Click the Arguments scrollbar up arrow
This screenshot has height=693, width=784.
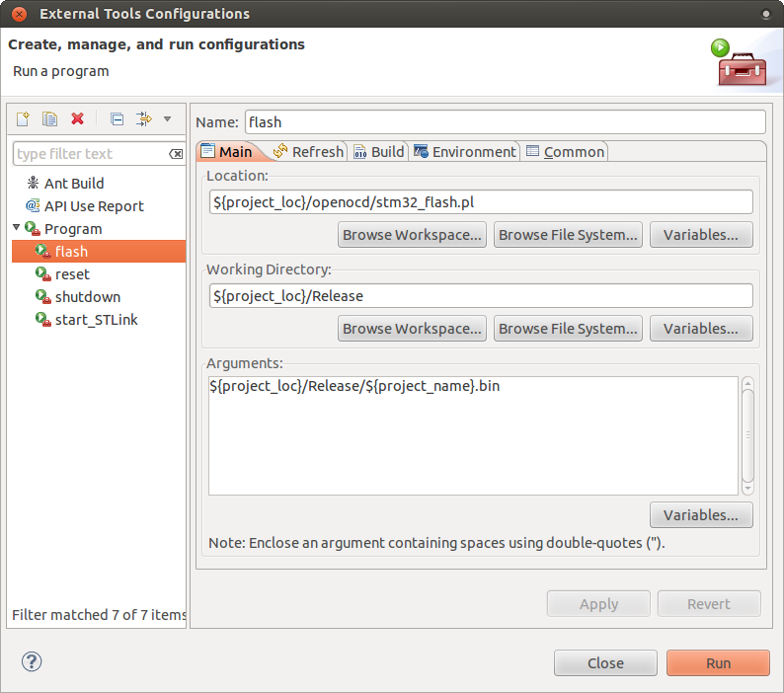click(747, 384)
